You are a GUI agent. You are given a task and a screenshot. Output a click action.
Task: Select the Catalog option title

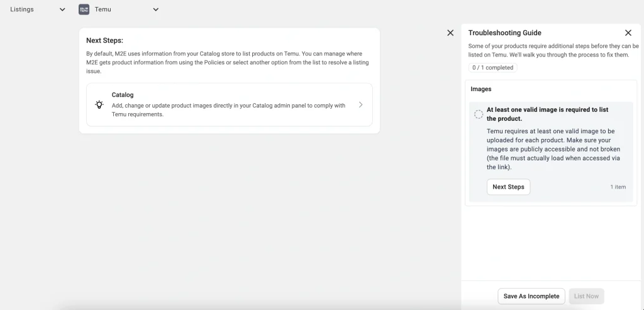click(123, 95)
